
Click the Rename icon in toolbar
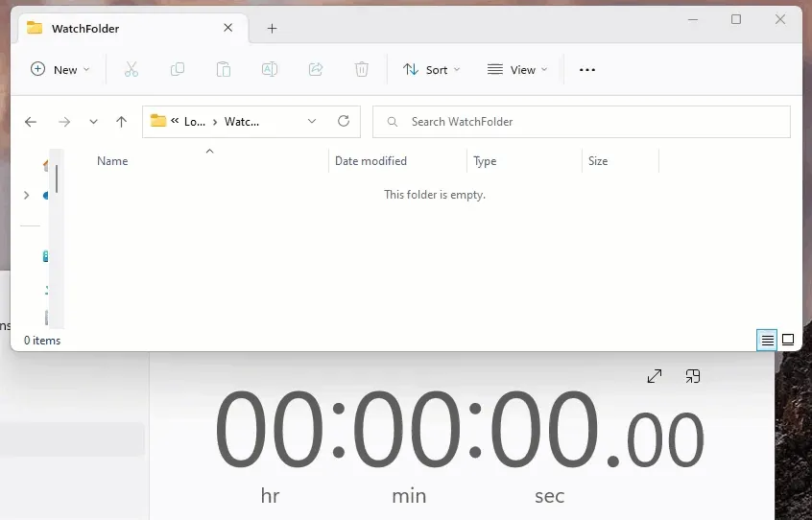270,69
